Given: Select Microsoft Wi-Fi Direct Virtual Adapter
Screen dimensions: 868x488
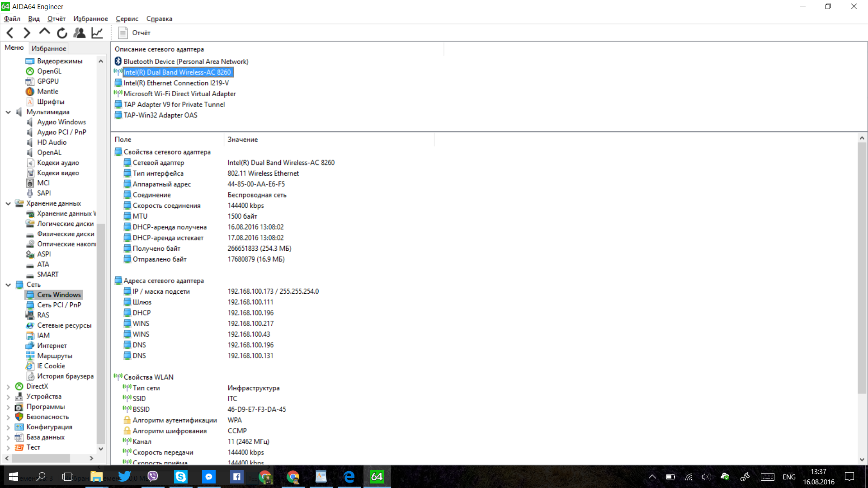Looking at the screenshot, I should (x=179, y=94).
